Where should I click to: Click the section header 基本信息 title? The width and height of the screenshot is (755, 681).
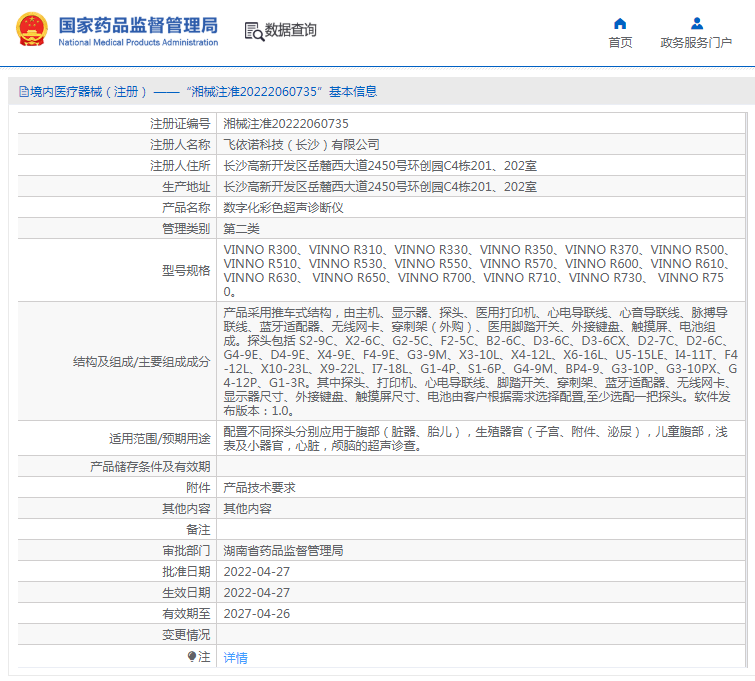point(353,92)
